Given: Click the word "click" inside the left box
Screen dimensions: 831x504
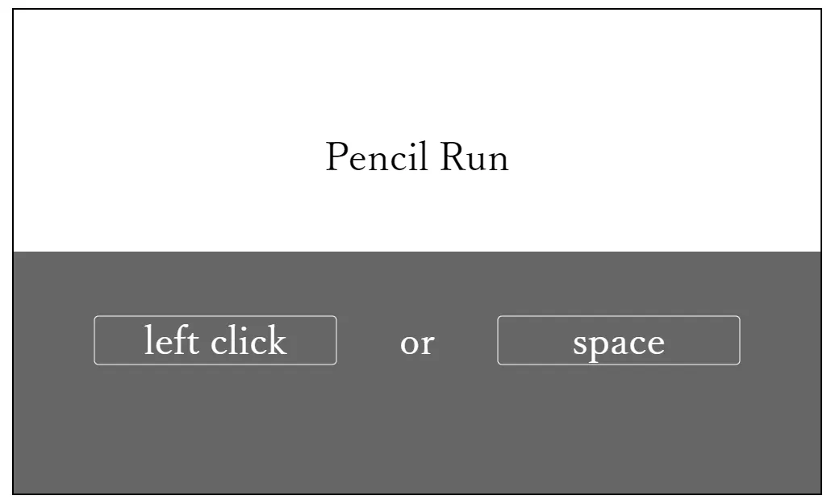Looking at the screenshot, I should (248, 339).
